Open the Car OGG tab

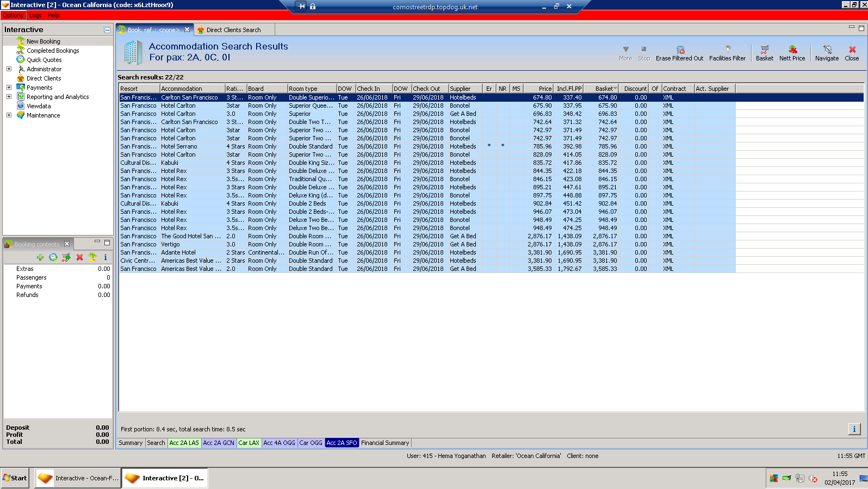coord(311,443)
